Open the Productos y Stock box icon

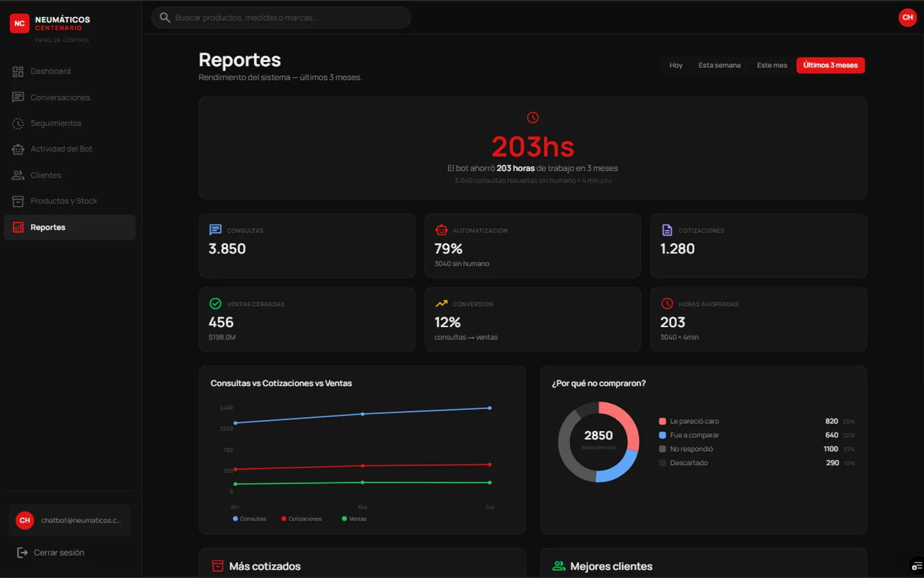(x=18, y=201)
